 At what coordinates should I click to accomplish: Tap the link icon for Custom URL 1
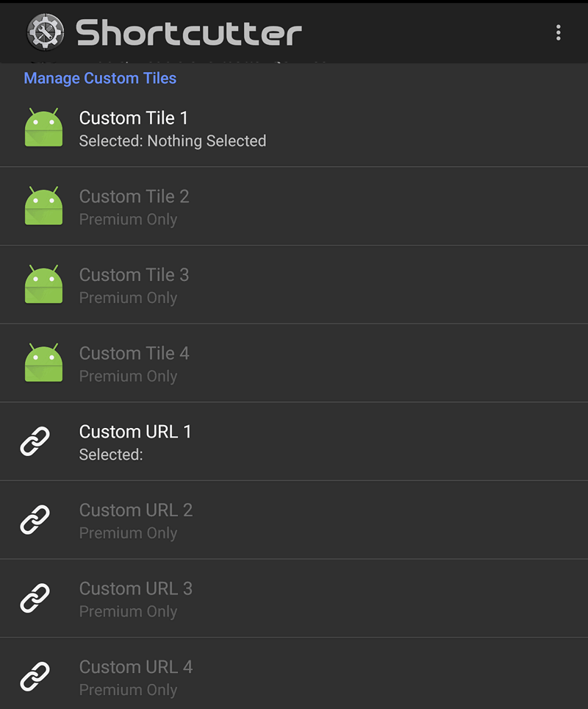pos(35,441)
